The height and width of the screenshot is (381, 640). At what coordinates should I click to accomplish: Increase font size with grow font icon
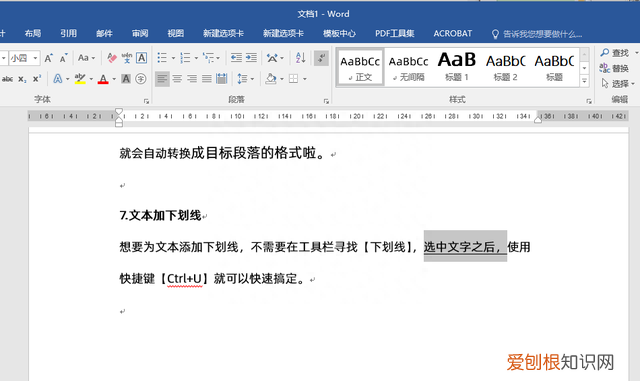tap(48, 58)
